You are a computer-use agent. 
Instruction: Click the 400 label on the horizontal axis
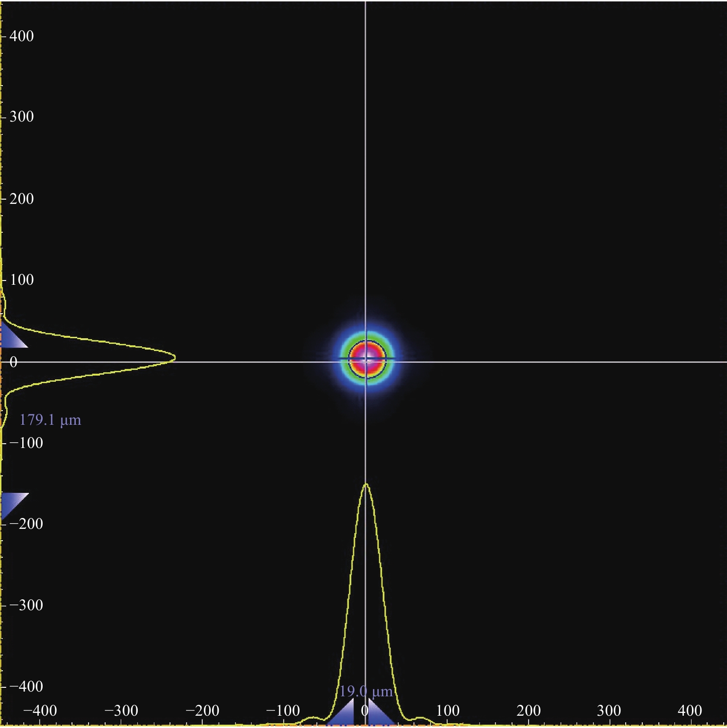click(x=690, y=710)
